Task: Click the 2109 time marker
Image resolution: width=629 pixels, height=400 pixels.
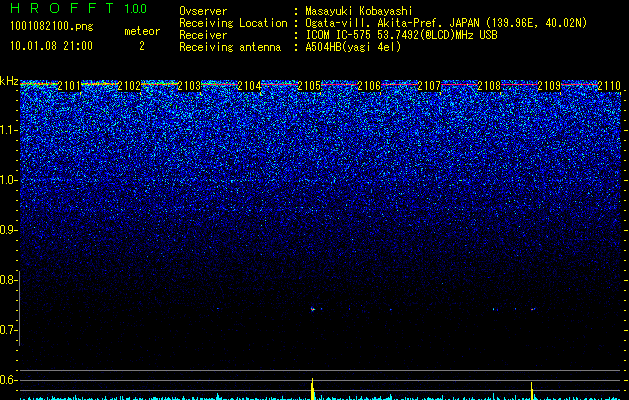Action: pyautogui.click(x=549, y=86)
